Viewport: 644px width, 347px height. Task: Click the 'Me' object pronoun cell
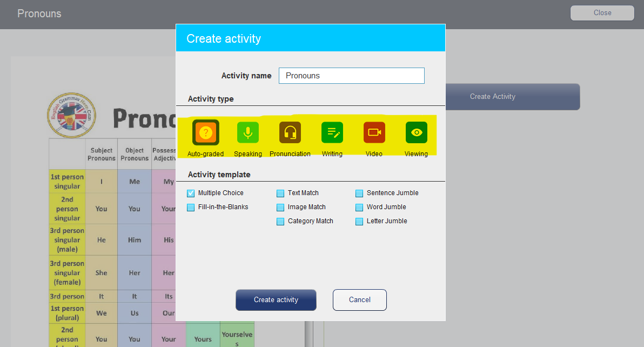[135, 181]
